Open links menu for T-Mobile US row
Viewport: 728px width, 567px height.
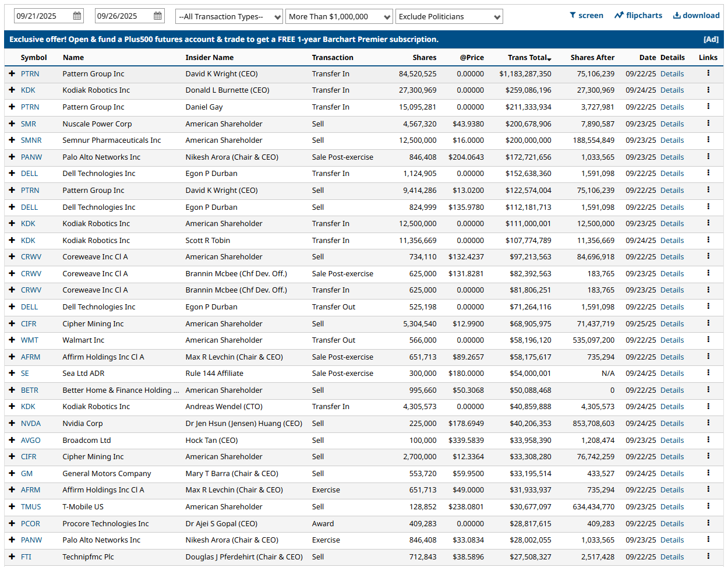coord(708,506)
